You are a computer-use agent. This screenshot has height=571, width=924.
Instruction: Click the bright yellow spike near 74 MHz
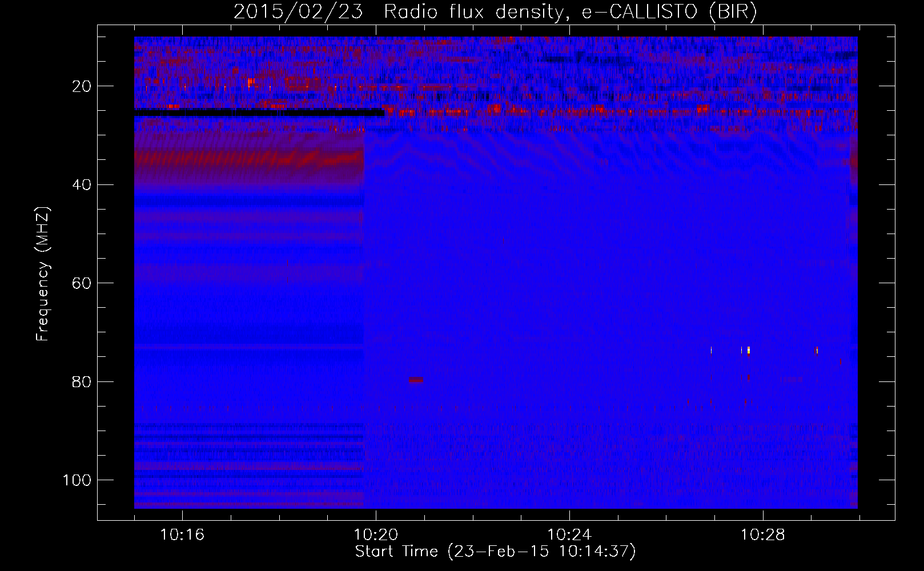click(748, 350)
